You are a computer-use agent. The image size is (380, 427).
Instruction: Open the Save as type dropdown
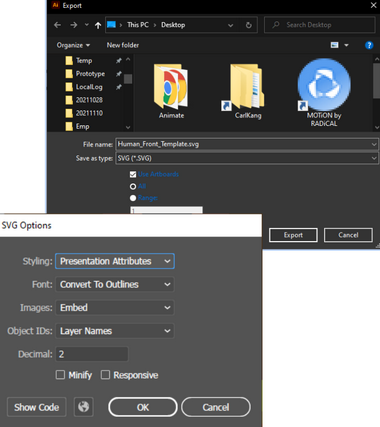pyautogui.click(x=247, y=158)
